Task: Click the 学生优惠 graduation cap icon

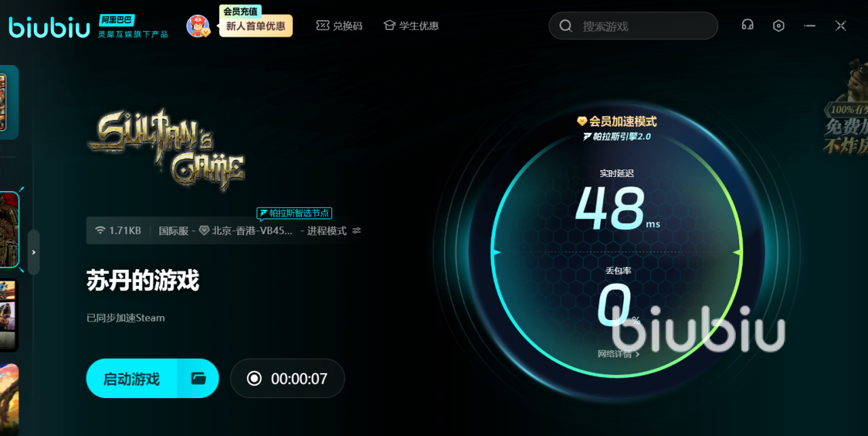Action: (x=389, y=26)
